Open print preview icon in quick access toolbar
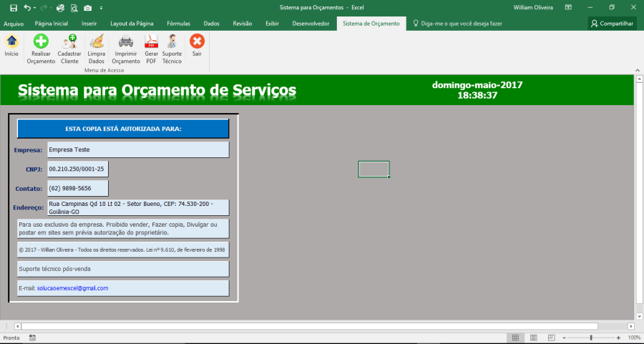This screenshot has width=644, height=344. tap(74, 7)
